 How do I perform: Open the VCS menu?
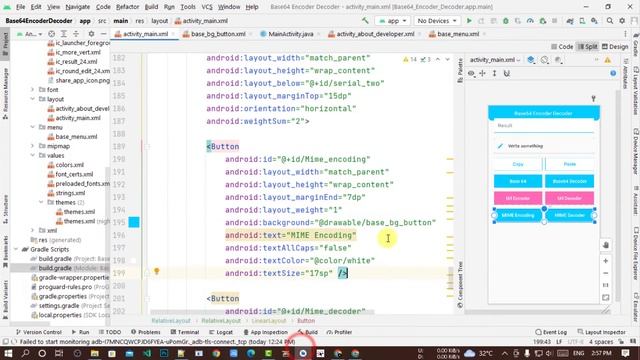tap(207, 7)
